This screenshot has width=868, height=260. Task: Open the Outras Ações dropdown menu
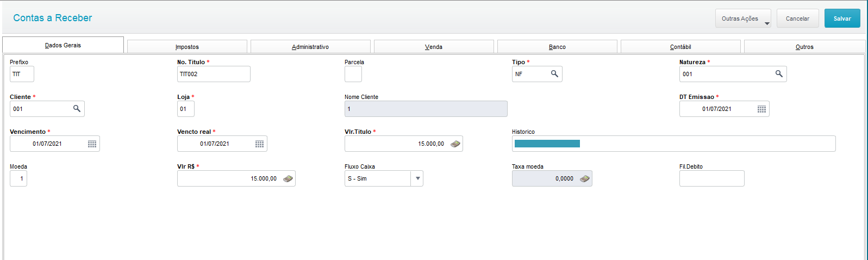[x=742, y=18]
